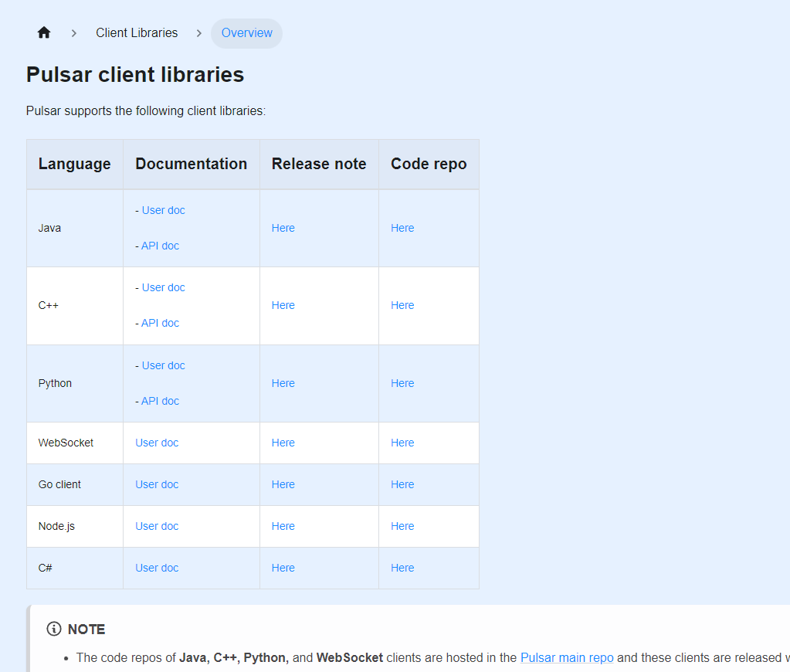Open C++ release note Here link

click(283, 305)
